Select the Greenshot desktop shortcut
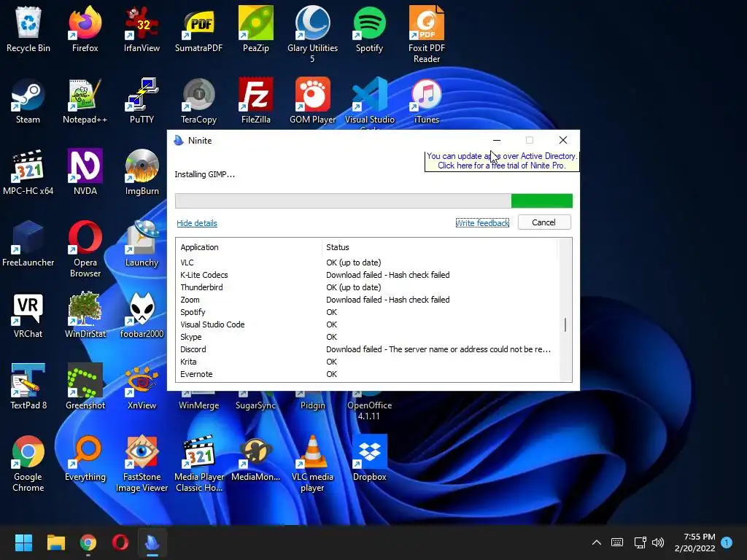Image resolution: width=747 pixels, height=560 pixels. pos(85,386)
